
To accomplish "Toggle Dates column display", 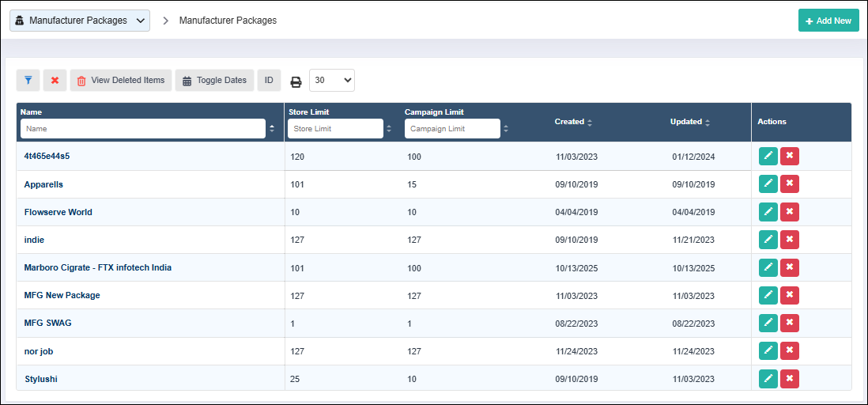I will tap(214, 80).
